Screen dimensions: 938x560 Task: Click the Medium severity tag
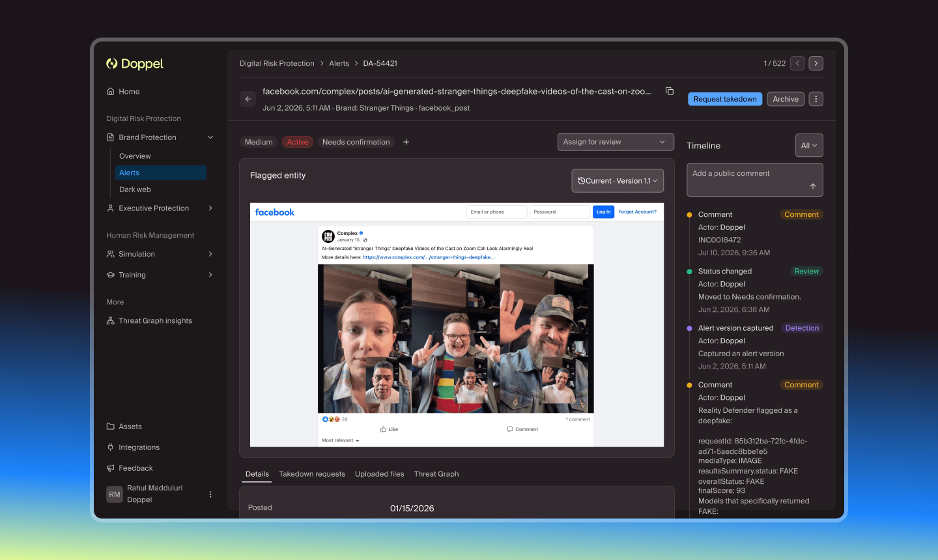point(259,142)
